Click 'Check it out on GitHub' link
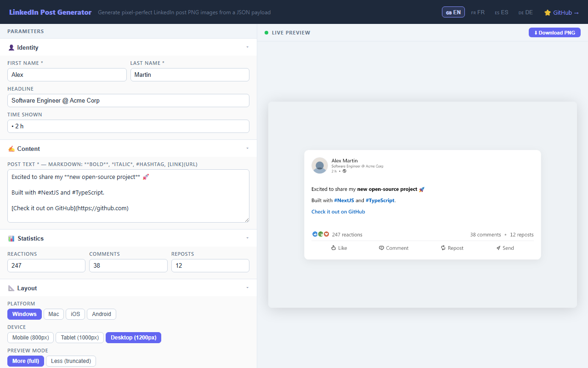 coord(338,212)
